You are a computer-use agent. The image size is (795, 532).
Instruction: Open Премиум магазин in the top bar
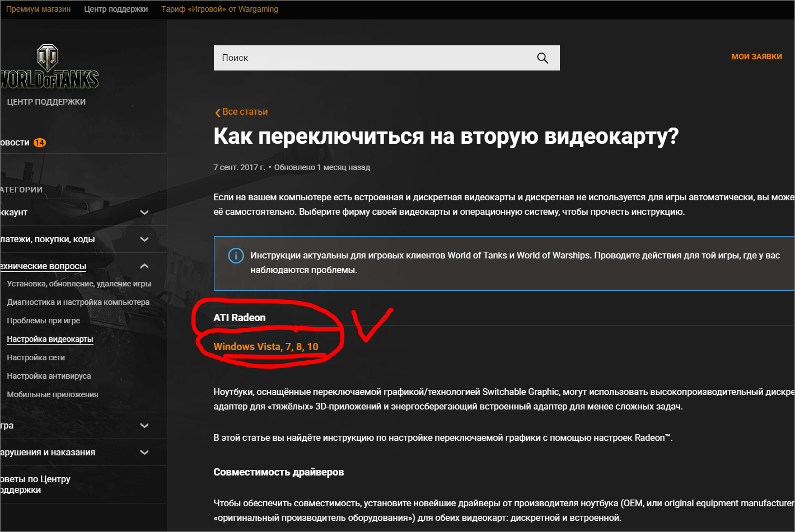pyautogui.click(x=38, y=9)
